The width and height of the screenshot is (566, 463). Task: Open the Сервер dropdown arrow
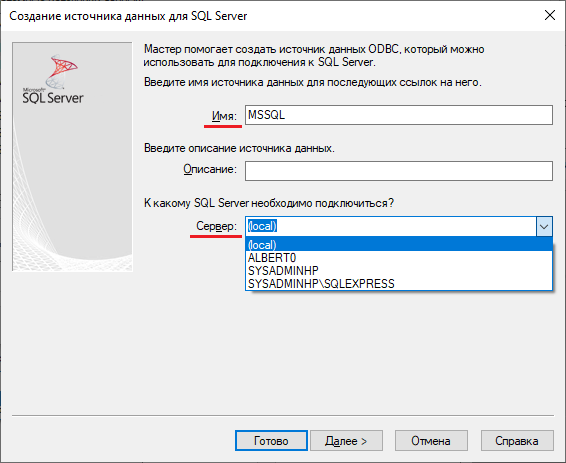point(544,227)
